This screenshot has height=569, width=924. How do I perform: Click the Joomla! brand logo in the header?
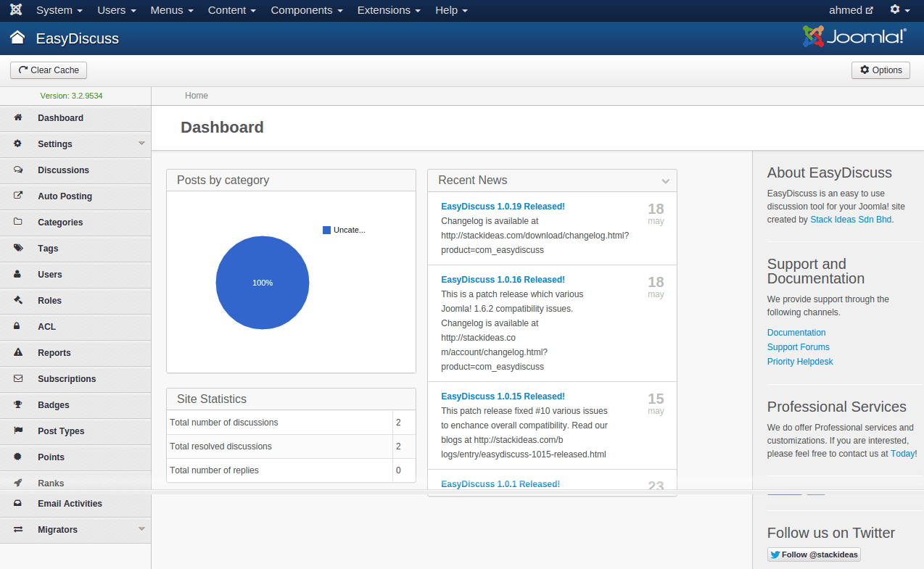click(854, 36)
